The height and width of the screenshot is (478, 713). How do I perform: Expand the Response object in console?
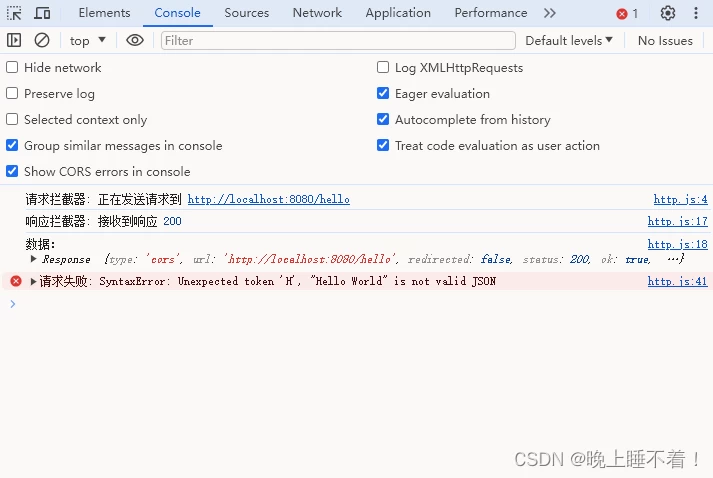pos(34,259)
